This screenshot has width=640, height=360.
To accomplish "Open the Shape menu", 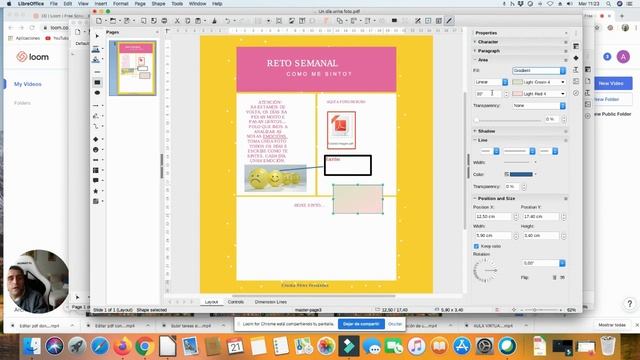I will point(158,4).
